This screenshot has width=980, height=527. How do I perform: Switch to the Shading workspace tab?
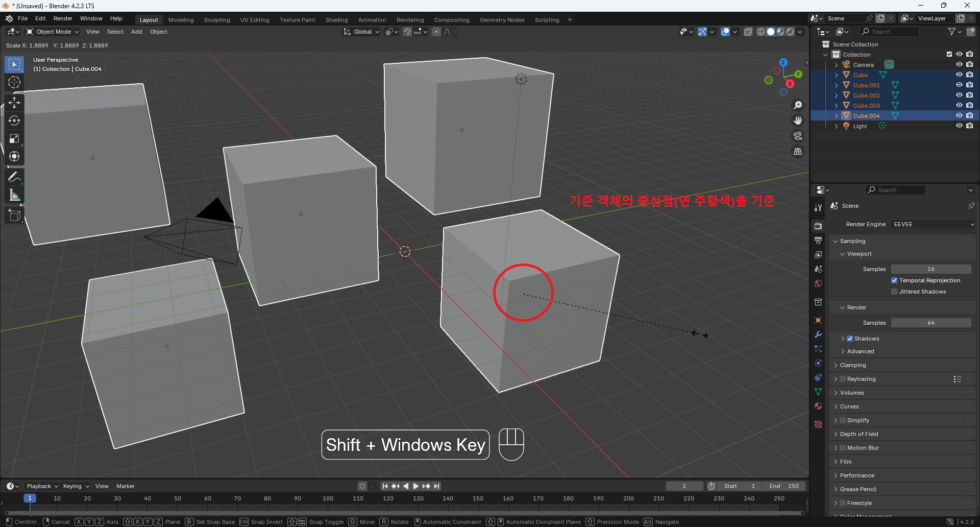(337, 20)
